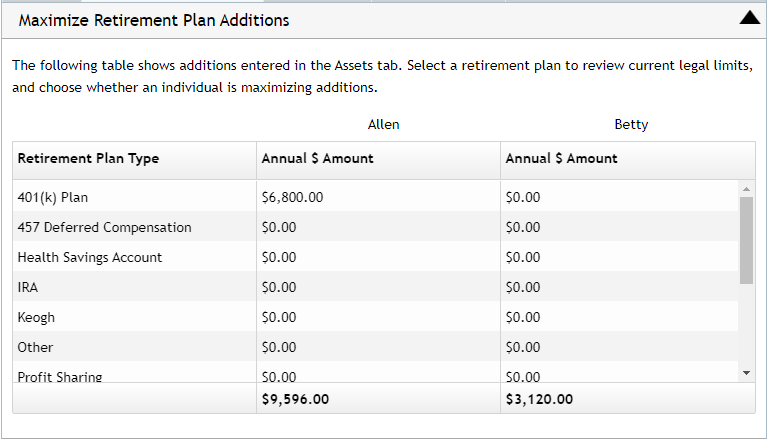Screen dimensions: 768x439
Task: Click Betty's $0.00 401(k) amount
Action: [523, 197]
